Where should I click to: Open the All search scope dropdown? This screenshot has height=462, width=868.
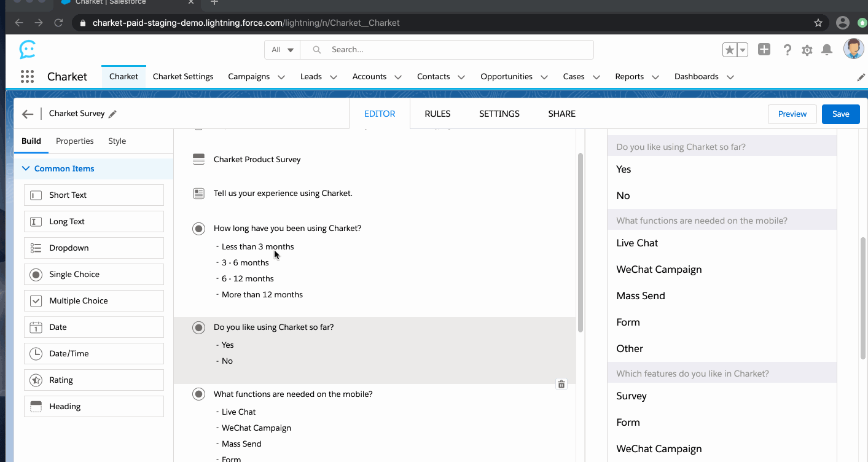pyautogui.click(x=283, y=50)
